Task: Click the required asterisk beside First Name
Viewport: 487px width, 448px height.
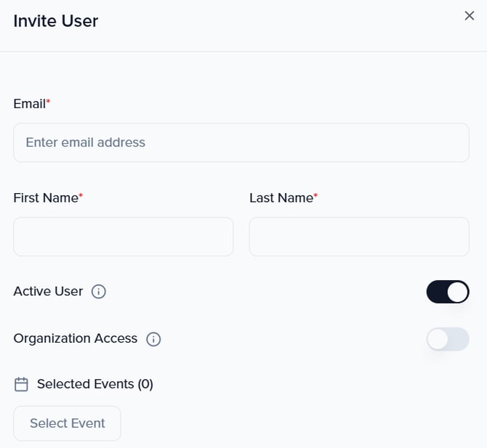Action: coord(81,196)
